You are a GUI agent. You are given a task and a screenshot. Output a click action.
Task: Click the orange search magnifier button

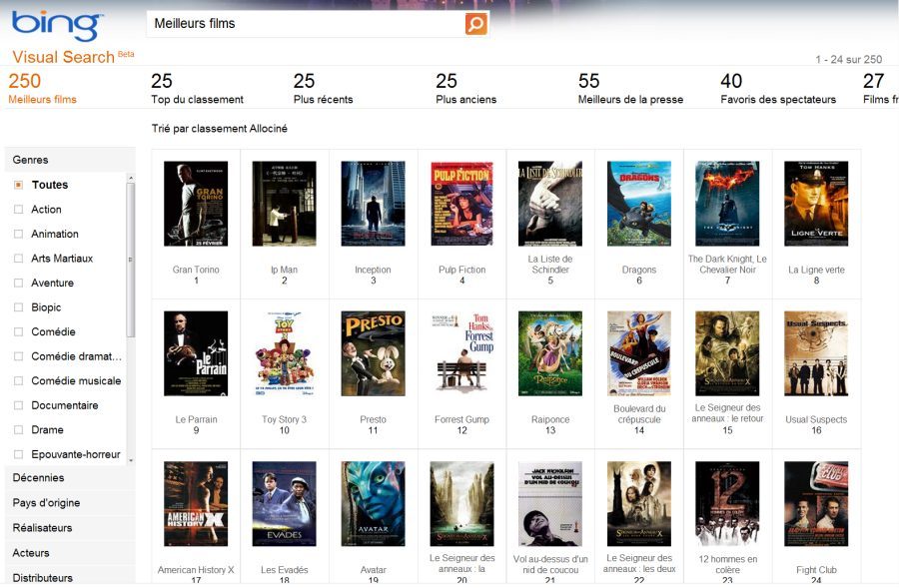click(x=476, y=24)
